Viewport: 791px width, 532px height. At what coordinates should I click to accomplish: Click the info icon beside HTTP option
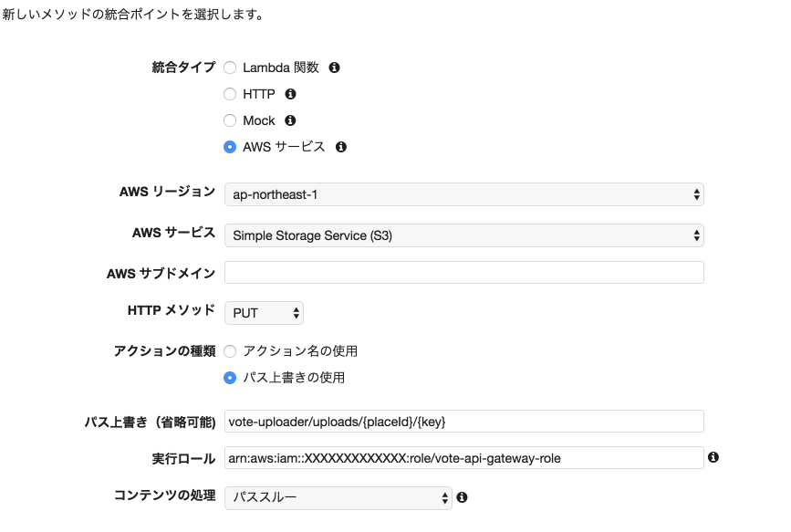point(290,94)
